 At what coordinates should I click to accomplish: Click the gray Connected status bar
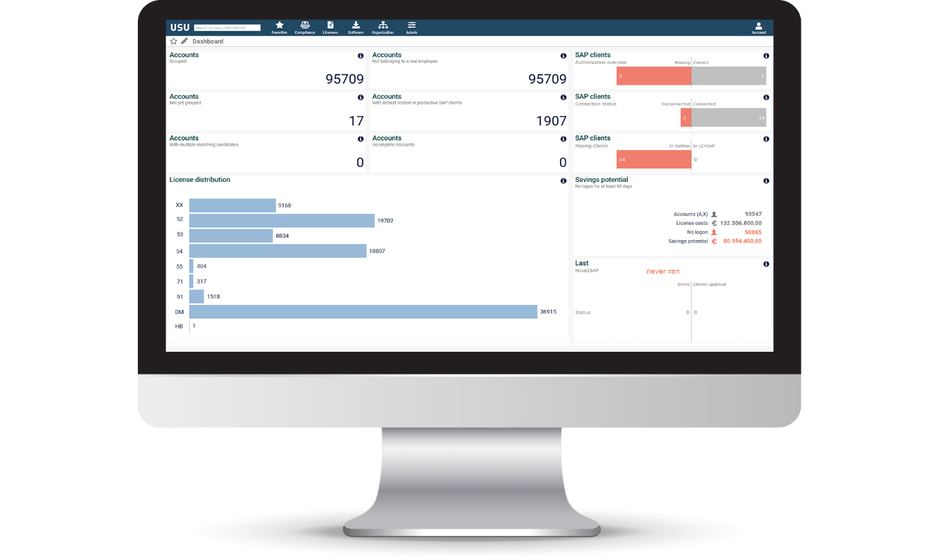(729, 117)
